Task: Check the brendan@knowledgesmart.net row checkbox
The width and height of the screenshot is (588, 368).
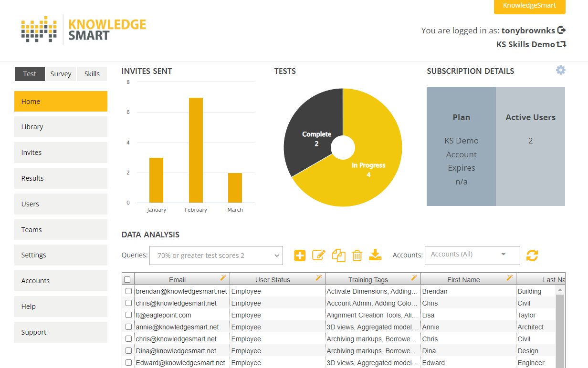Action: click(128, 291)
